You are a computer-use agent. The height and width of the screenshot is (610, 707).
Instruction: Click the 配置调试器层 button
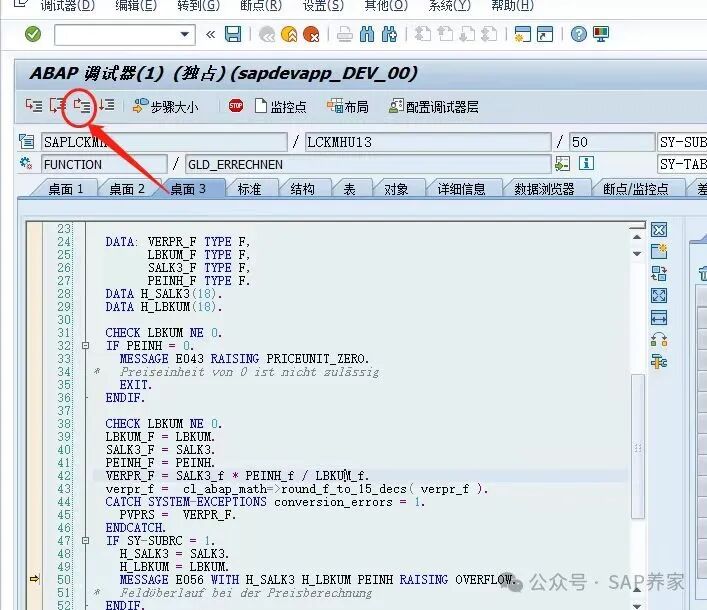pos(433,107)
